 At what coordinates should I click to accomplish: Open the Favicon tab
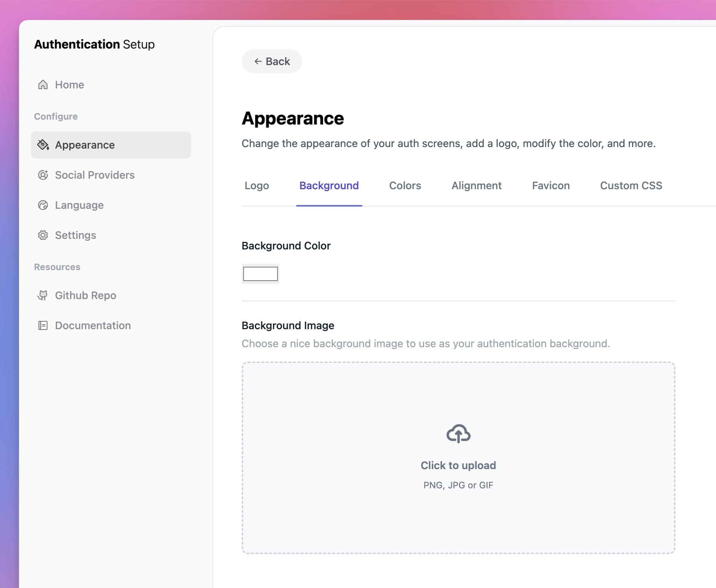(x=550, y=185)
